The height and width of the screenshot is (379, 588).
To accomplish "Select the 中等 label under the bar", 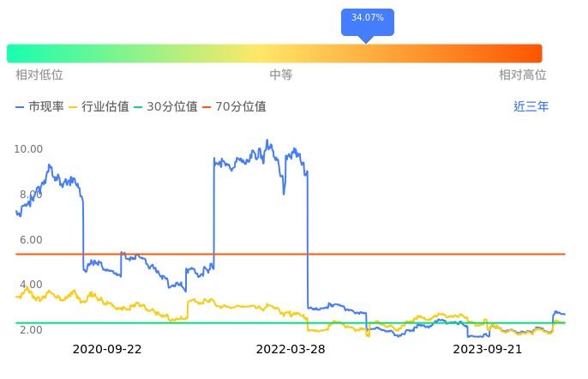I will (281, 75).
